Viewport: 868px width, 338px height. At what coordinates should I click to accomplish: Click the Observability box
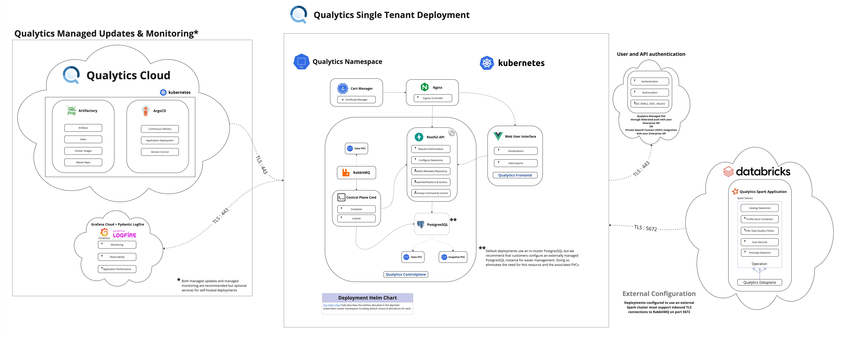coord(117,257)
